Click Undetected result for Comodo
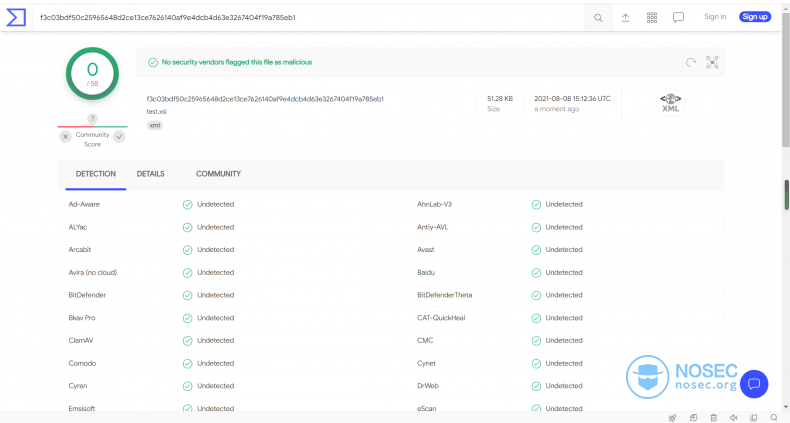This screenshot has height=423, width=790. (216, 363)
